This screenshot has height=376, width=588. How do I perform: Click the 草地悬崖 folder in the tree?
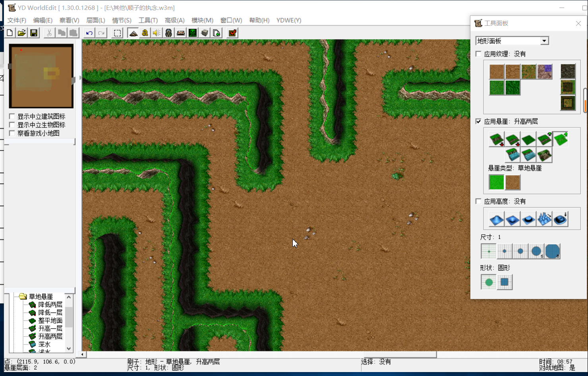click(x=41, y=297)
